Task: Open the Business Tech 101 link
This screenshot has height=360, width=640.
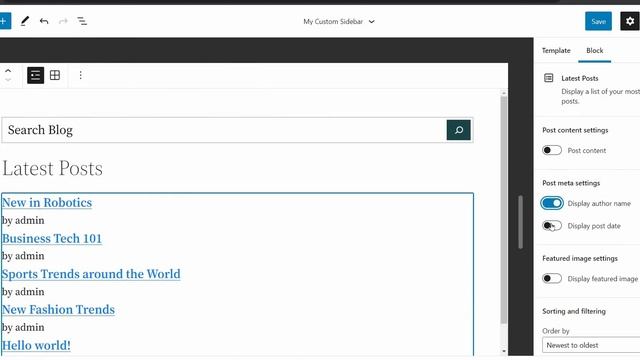Action: coord(52,238)
